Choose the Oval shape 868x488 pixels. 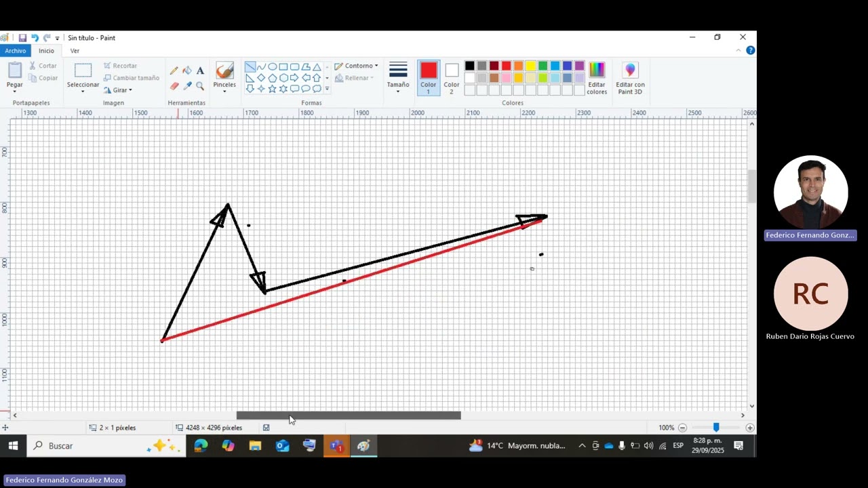(272, 66)
